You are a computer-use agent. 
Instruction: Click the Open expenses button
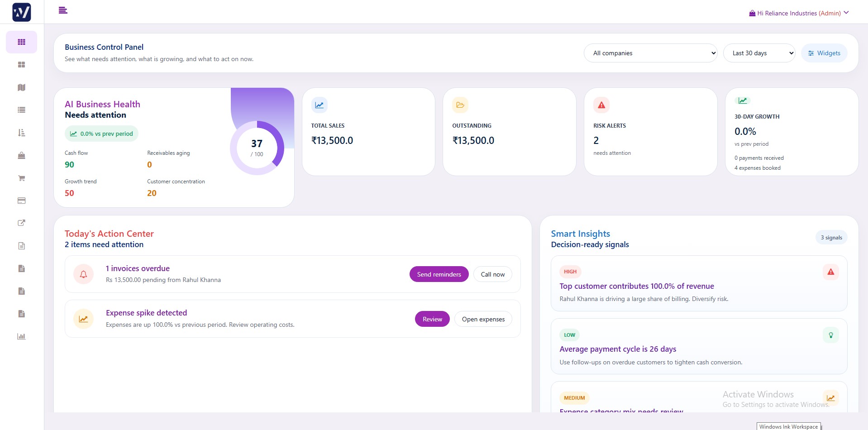point(483,319)
